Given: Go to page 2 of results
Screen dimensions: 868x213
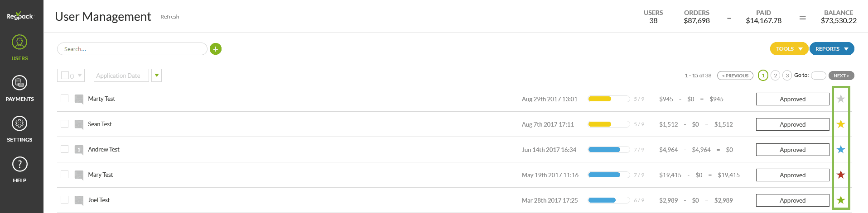Looking at the screenshot, I should click(775, 76).
